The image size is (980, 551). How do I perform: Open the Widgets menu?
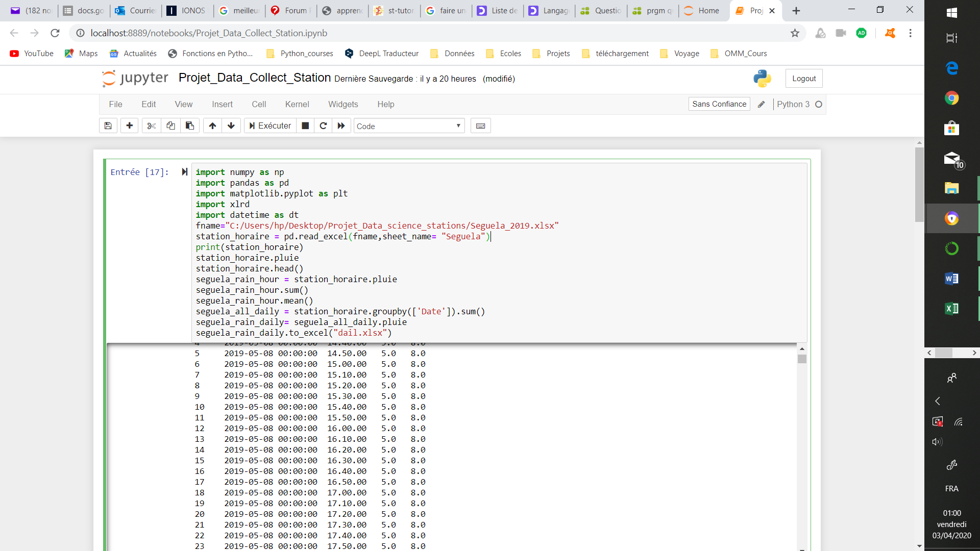pos(343,104)
